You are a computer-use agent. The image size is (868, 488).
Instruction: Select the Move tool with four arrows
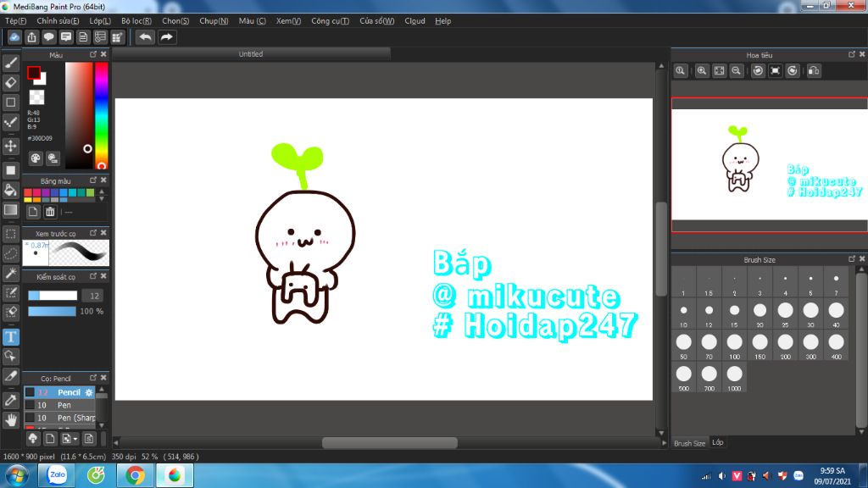point(10,146)
